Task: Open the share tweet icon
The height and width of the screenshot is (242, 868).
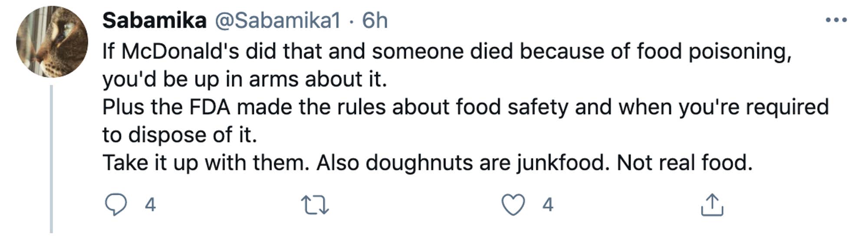Action: [x=712, y=205]
